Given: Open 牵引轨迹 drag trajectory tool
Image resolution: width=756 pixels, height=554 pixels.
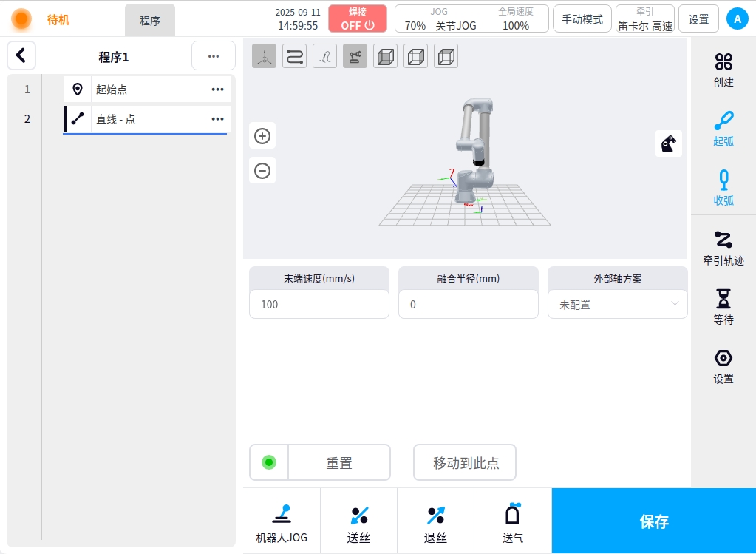Looking at the screenshot, I should 723,248.
